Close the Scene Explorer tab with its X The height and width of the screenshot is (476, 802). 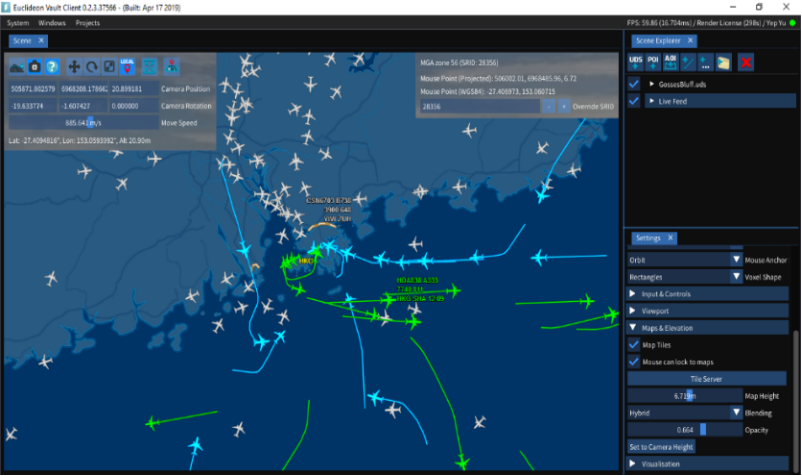point(690,40)
